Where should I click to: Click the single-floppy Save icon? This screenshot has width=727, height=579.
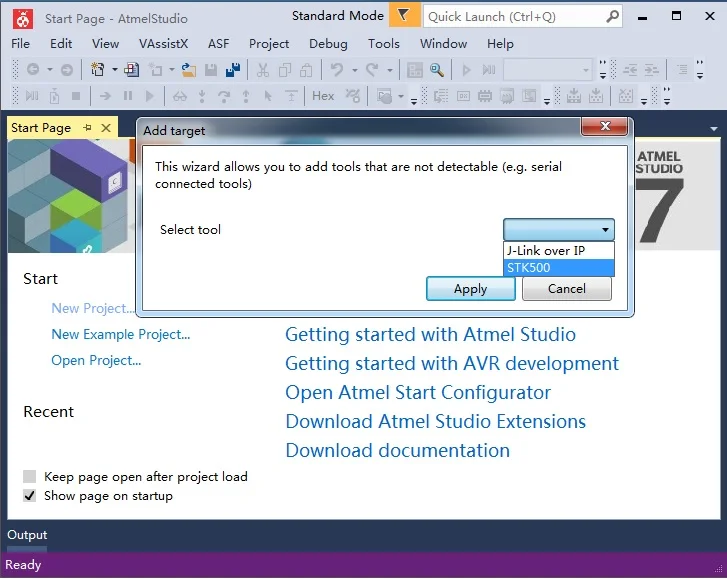(211, 70)
